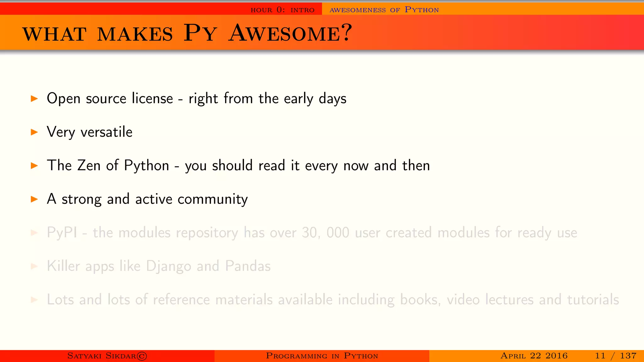644x362 pixels.
Task: Click the dimmed 'PyPI - the modules repository' line
Action: coord(312,233)
